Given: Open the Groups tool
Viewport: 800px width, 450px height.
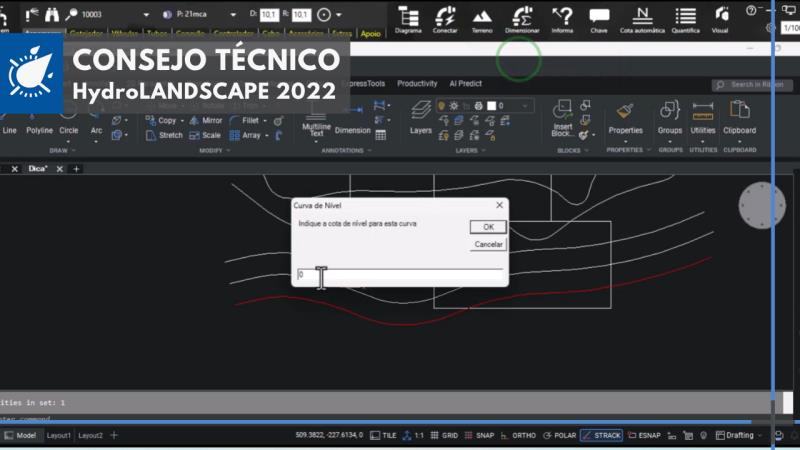Looking at the screenshot, I should (x=669, y=118).
